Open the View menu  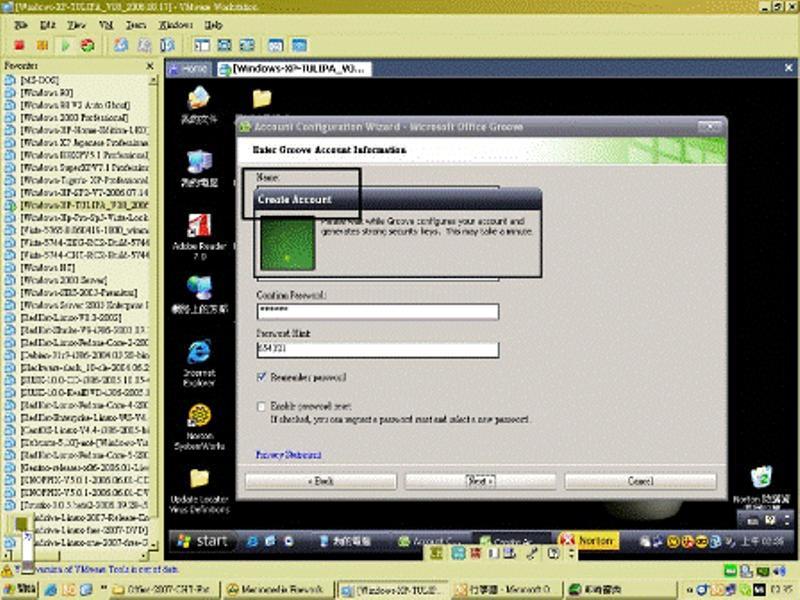tap(77, 25)
